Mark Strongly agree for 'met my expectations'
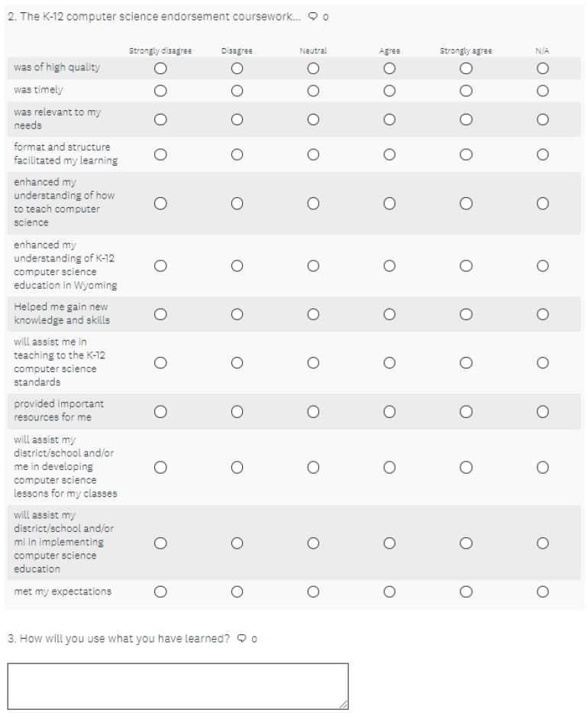The width and height of the screenshot is (588, 713). (466, 591)
